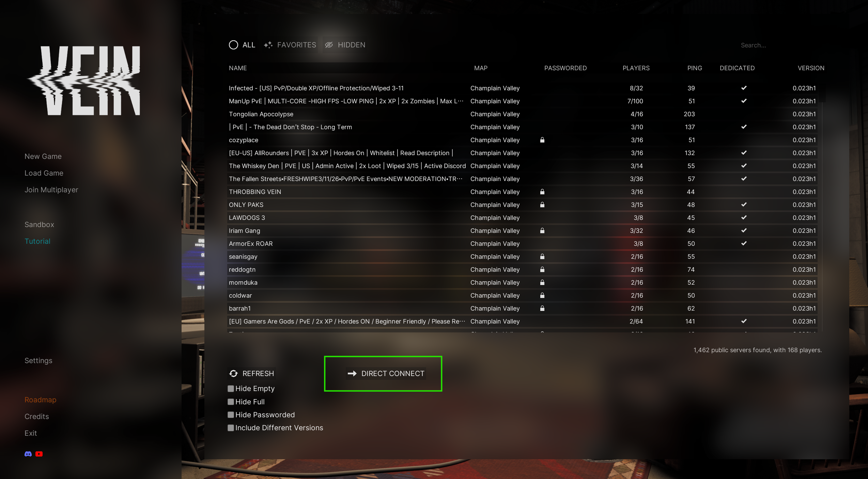Image resolution: width=868 pixels, height=479 pixels.
Task: Open the Discord icon link
Action: tap(28, 454)
